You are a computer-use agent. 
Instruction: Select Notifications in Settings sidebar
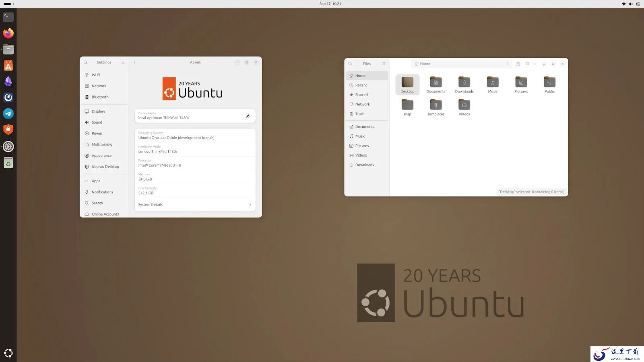click(104, 192)
